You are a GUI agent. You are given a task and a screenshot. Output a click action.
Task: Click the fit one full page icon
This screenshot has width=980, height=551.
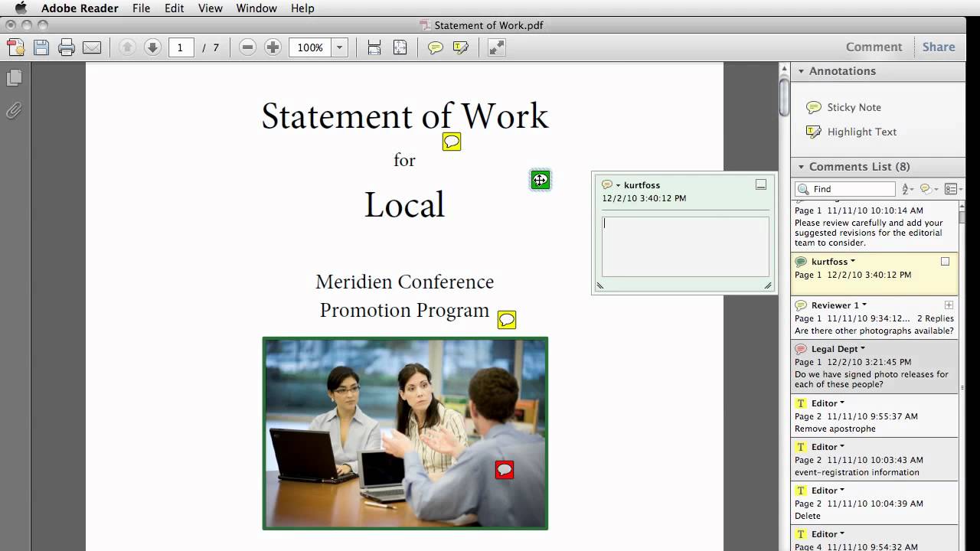pyautogui.click(x=400, y=47)
